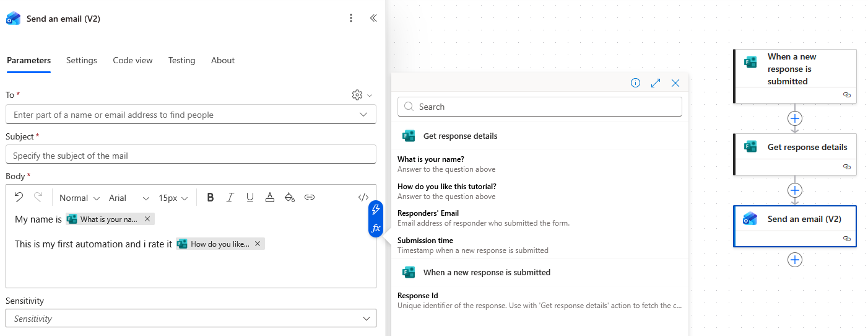Collapse the Send an email panel
This screenshot has width=868, height=336.
(373, 18)
